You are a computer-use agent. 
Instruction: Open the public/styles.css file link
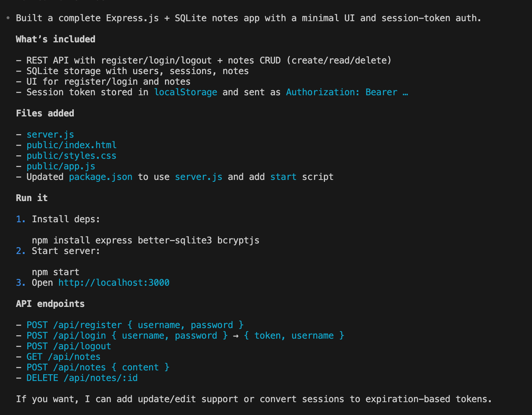(x=71, y=156)
